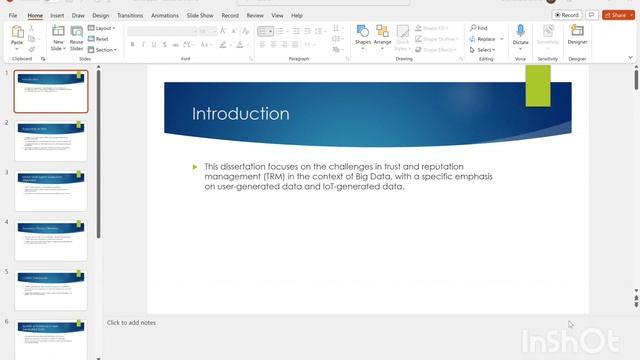Click the Copy icon in Clipboard group
The height and width of the screenshot is (360, 640).
pyautogui.click(x=31, y=39)
